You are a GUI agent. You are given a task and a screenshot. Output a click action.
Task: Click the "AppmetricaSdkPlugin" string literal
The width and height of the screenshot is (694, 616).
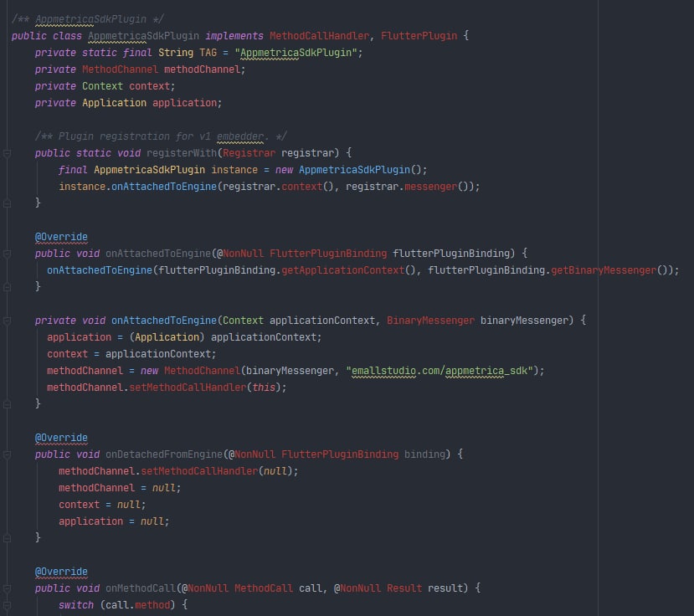[296, 53]
